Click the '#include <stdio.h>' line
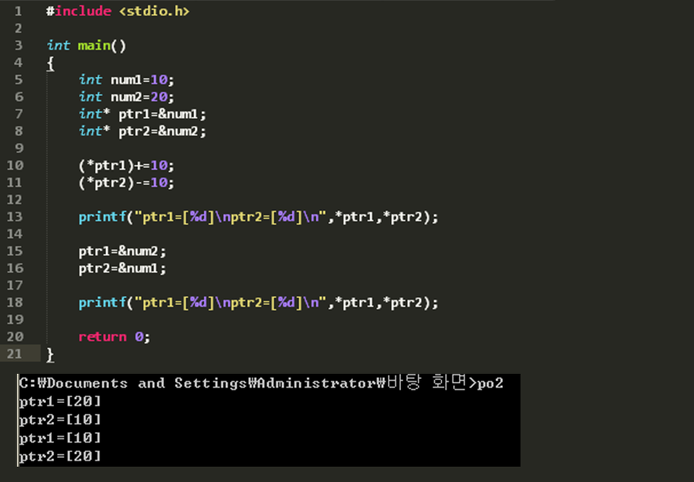This screenshot has height=482, width=694. click(x=118, y=11)
